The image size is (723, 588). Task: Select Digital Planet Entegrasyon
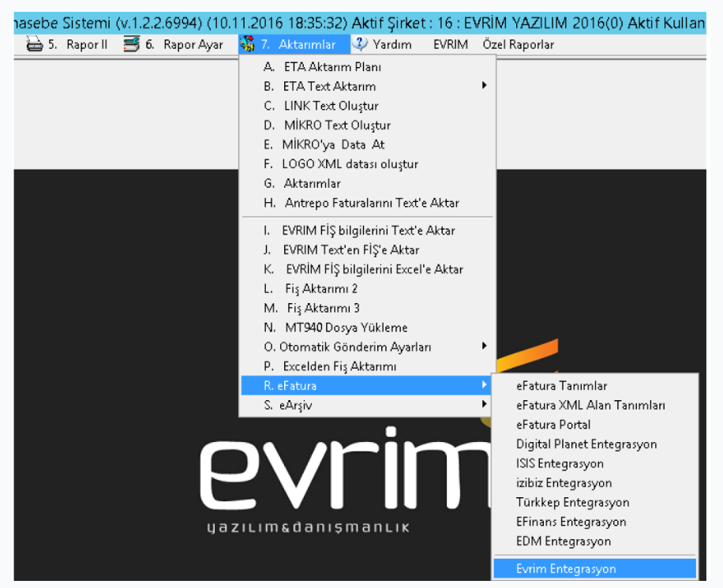point(595,444)
